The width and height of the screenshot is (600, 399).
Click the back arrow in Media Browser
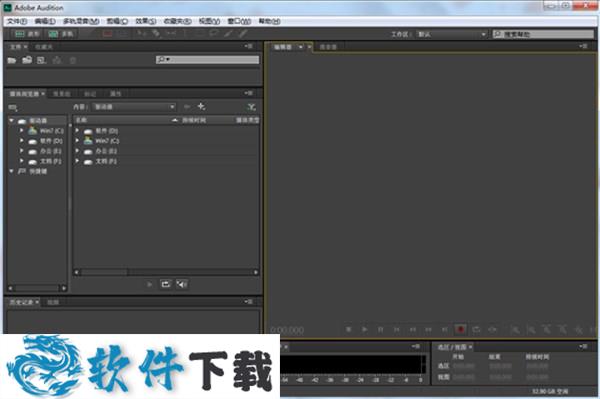pyautogui.click(x=187, y=107)
